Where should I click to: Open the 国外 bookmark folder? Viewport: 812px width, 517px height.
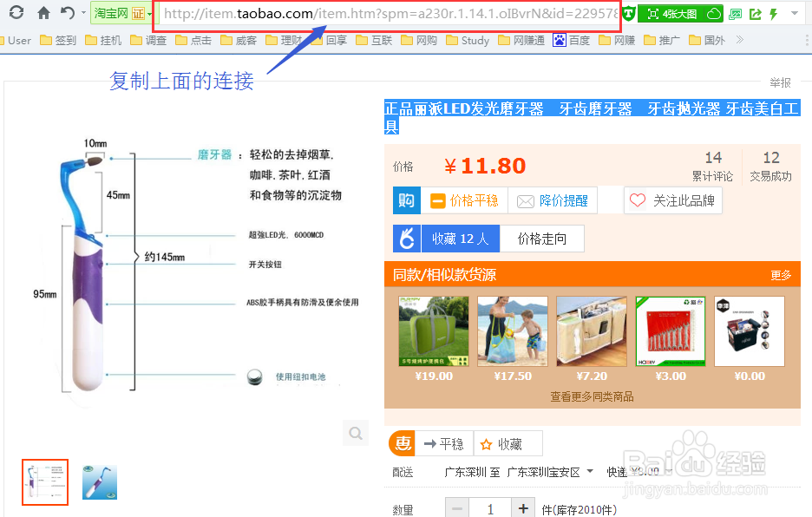click(x=707, y=40)
